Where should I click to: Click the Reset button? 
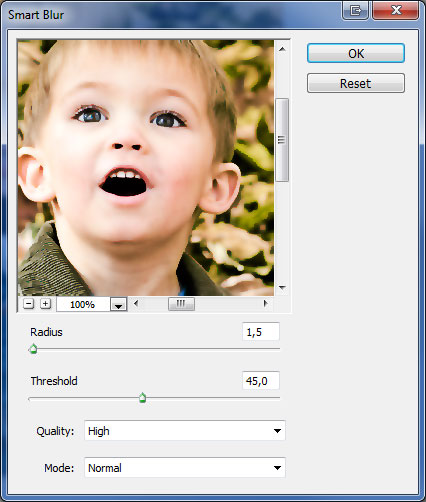(356, 83)
